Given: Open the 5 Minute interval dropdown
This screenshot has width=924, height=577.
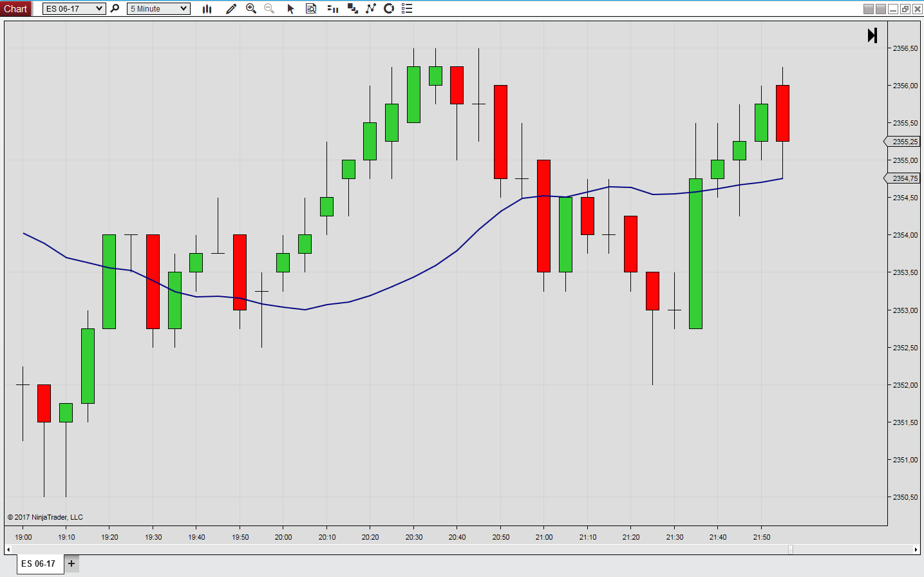Looking at the screenshot, I should (158, 8).
